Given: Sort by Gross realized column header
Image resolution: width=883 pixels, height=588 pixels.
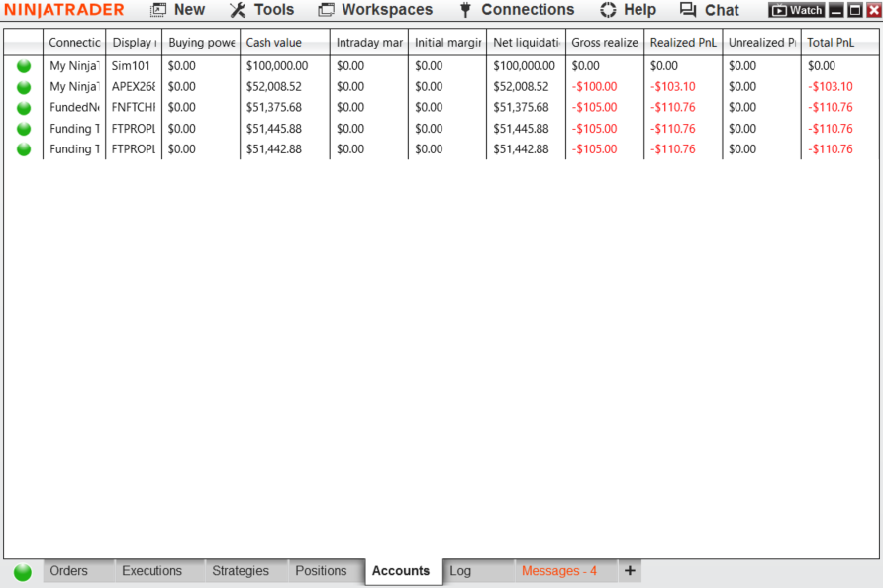Looking at the screenshot, I should (605, 43).
